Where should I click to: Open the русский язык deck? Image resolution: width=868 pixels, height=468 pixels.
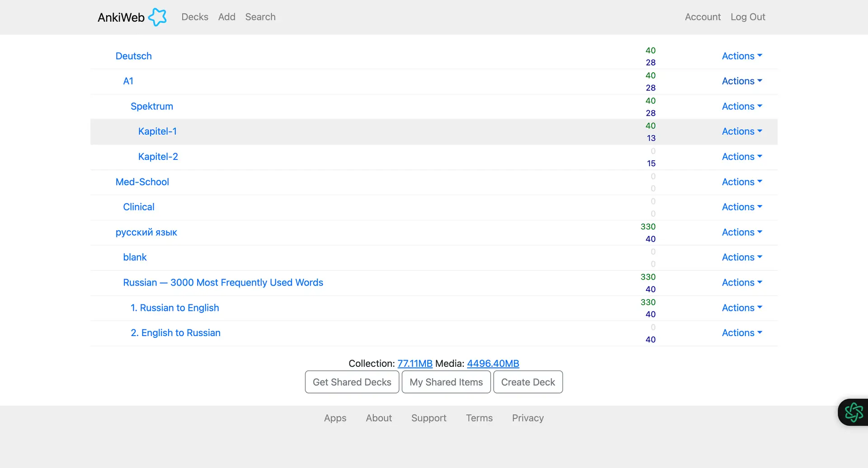[x=146, y=232]
